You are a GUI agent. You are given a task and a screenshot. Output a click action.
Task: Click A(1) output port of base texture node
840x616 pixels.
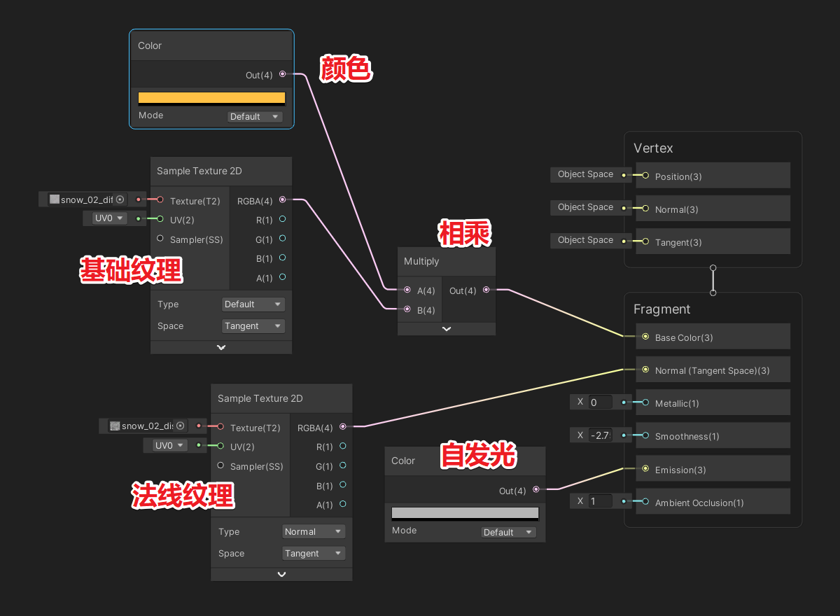click(x=282, y=277)
